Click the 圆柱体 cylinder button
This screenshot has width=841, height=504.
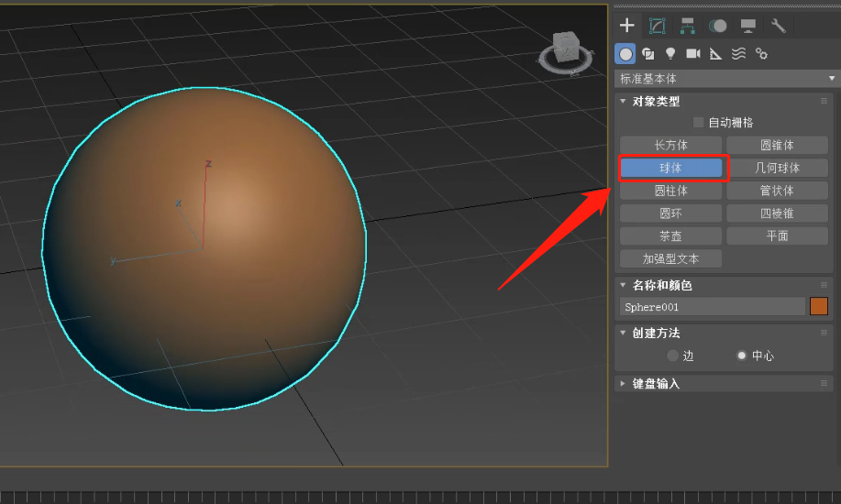click(670, 191)
